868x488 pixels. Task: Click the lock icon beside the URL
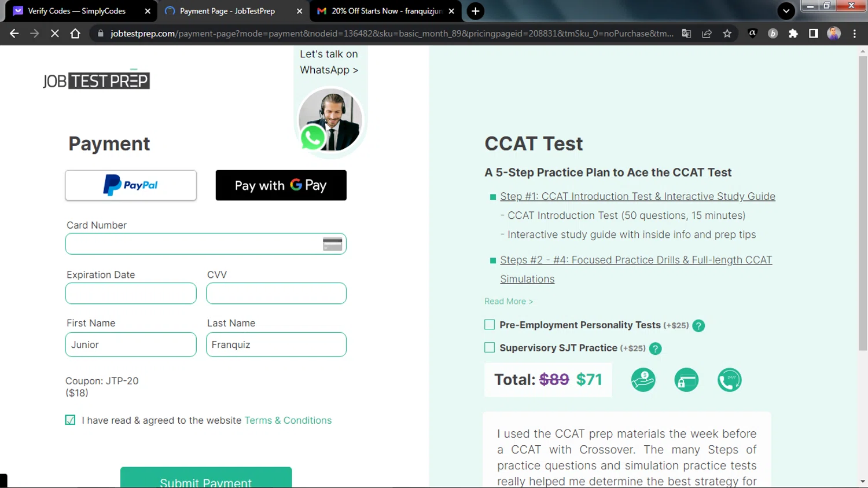(x=101, y=34)
